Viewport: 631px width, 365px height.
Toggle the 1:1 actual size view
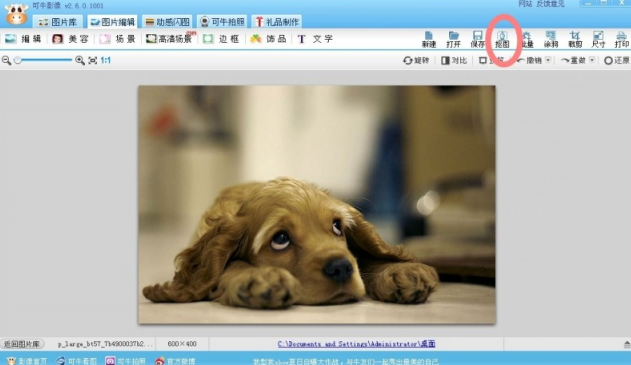(x=105, y=60)
